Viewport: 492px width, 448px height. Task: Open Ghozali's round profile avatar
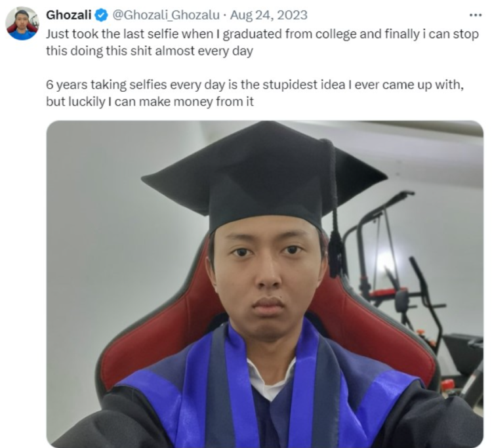coord(22,24)
